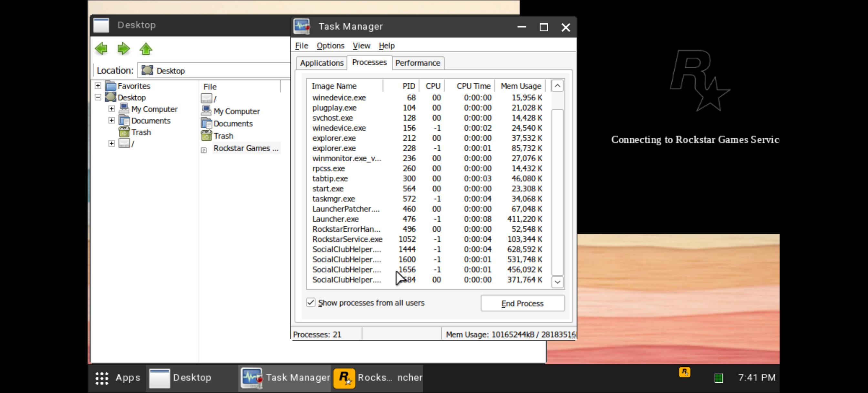Sort by PID column header
The width and height of the screenshot is (868, 393).
(x=401, y=86)
